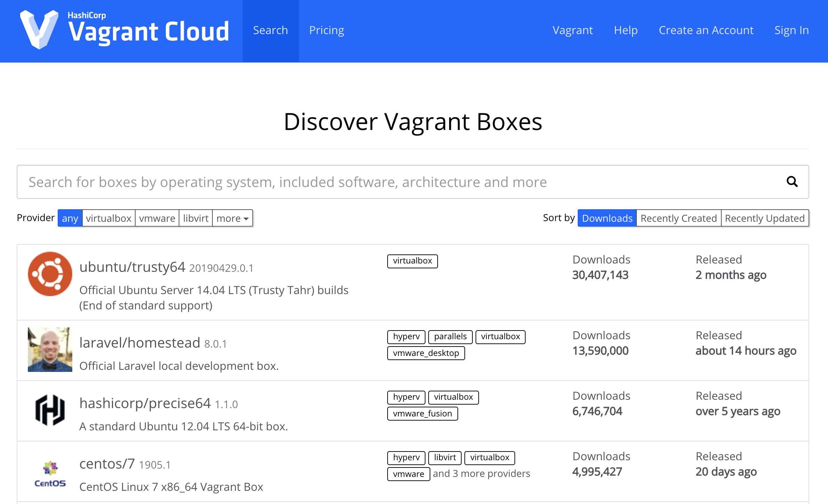Click the CentOS logo icon
The height and width of the screenshot is (504, 828).
[x=50, y=474]
